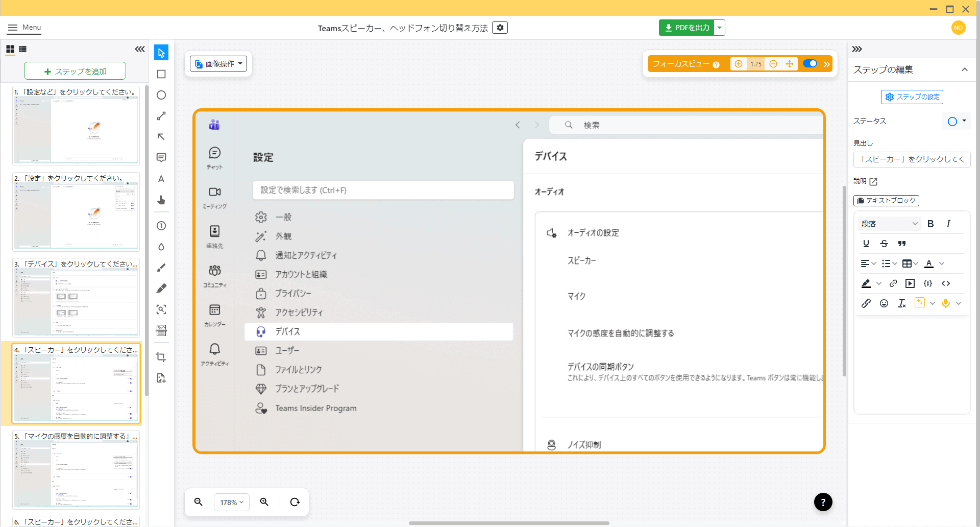Click the ステップを追加 button
The width and height of the screenshot is (980, 527).
tap(75, 71)
